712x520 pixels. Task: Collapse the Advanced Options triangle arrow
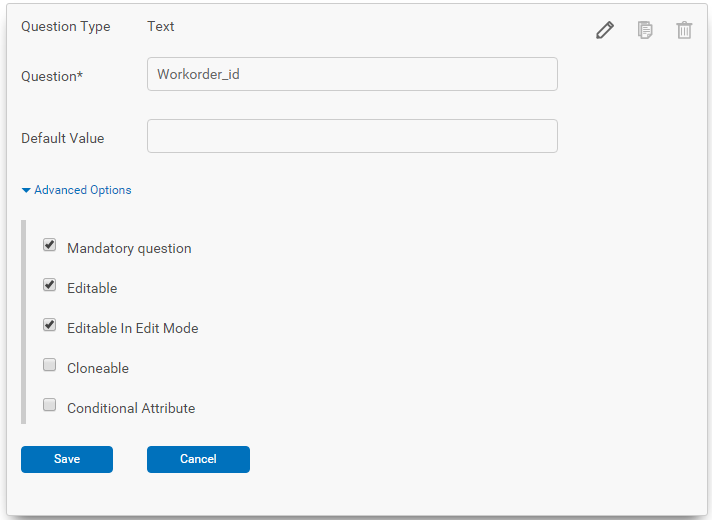coord(26,190)
